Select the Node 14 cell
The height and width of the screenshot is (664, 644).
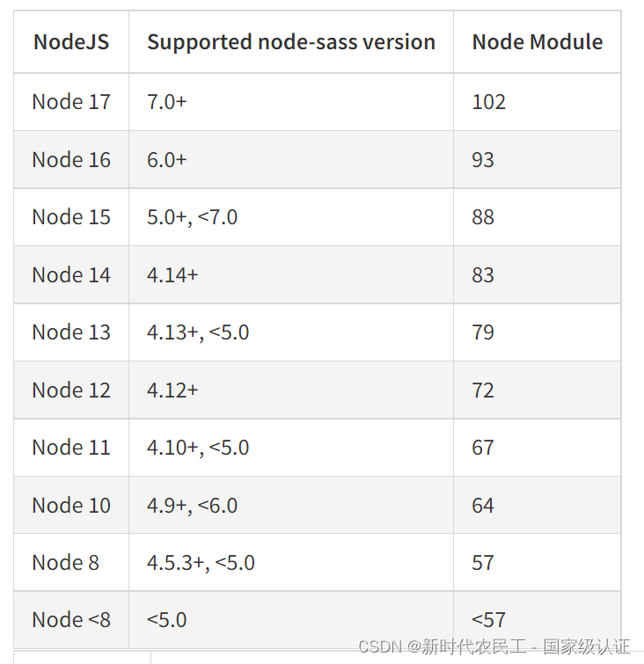point(71,274)
